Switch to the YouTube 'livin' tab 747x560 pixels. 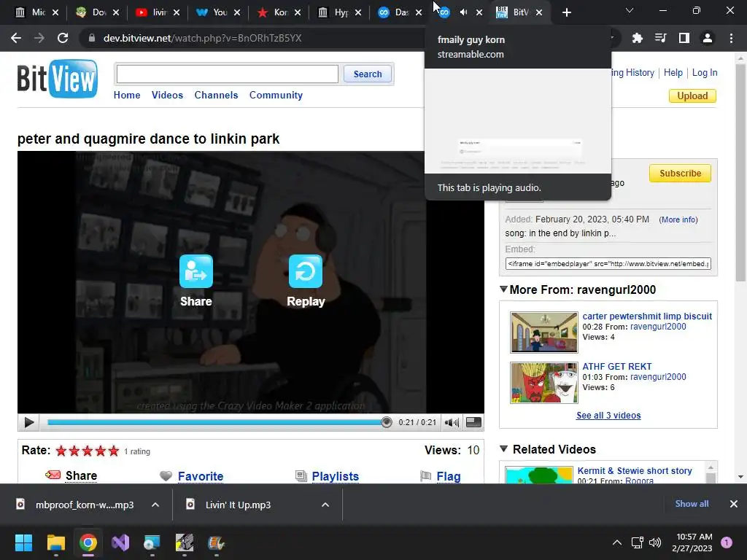(x=158, y=12)
